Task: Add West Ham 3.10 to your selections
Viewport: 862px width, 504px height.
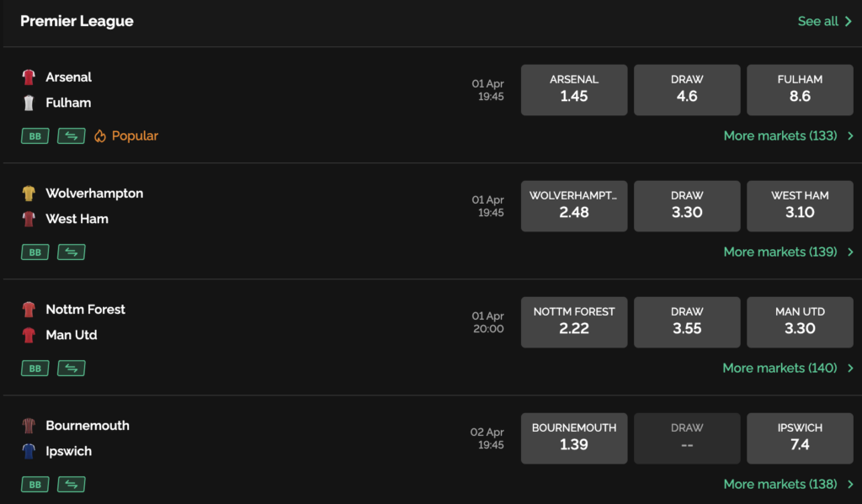Action: click(x=800, y=205)
